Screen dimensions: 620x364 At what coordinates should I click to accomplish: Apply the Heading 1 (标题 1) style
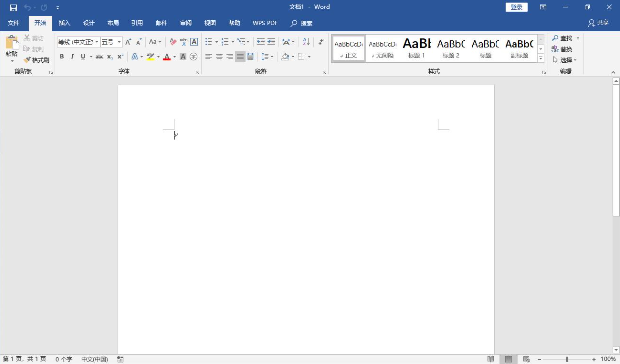pos(416,48)
